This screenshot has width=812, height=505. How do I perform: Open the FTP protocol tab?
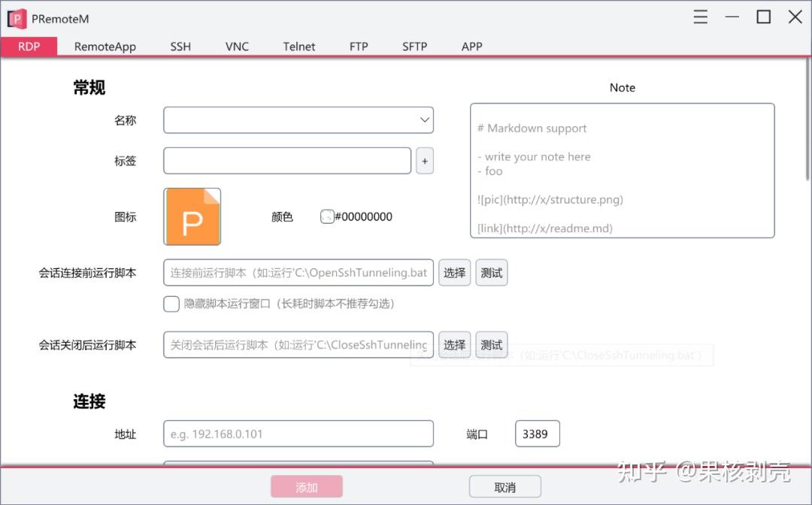click(x=359, y=46)
